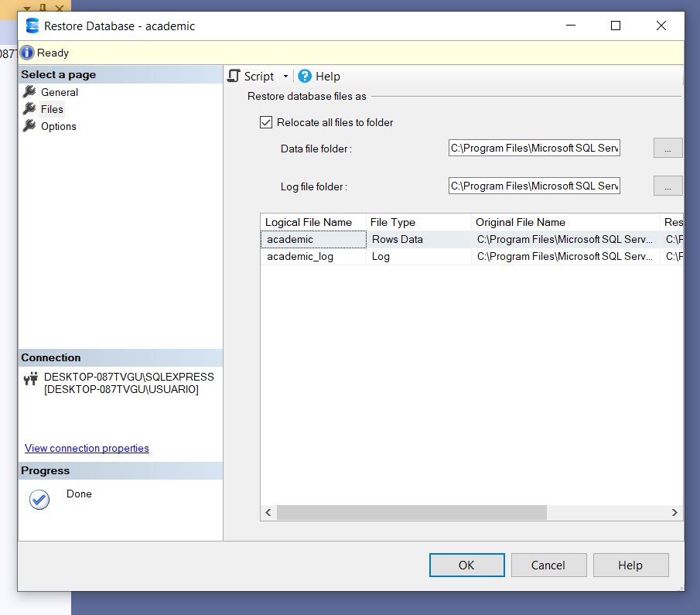Click the horizontal scrollbar thumb
700x615 pixels.
point(411,512)
